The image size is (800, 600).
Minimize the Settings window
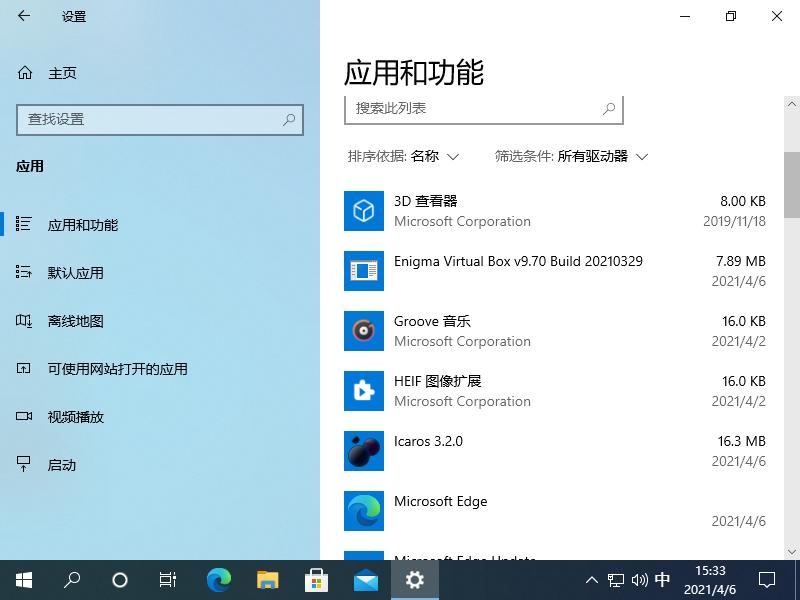click(685, 16)
